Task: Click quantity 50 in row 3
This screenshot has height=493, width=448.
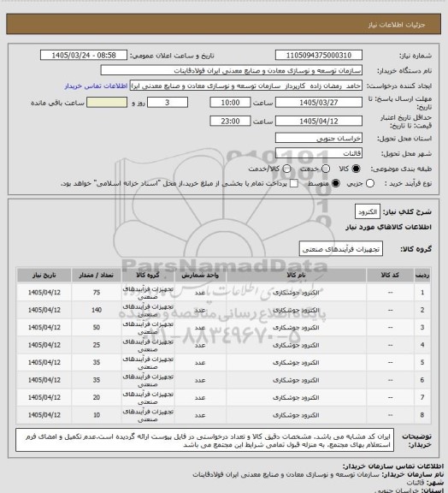Action: 96,328
